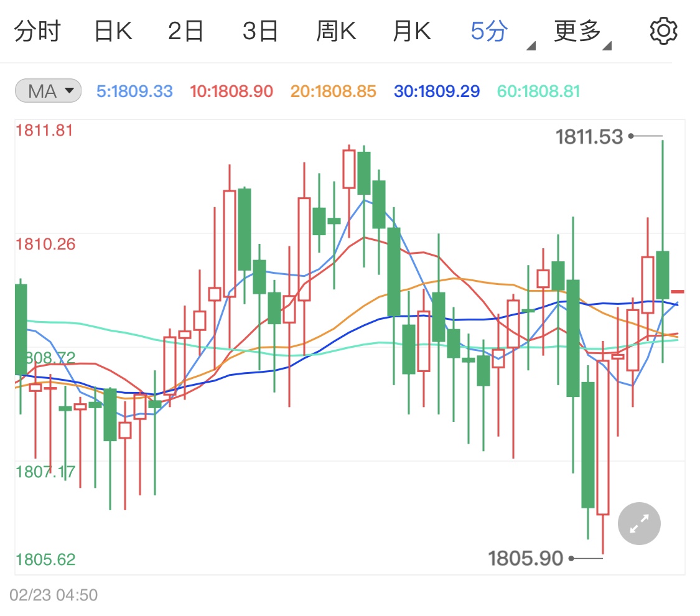Click the MA20 value 20:1808.85
The width and height of the screenshot is (700, 616).
(333, 91)
